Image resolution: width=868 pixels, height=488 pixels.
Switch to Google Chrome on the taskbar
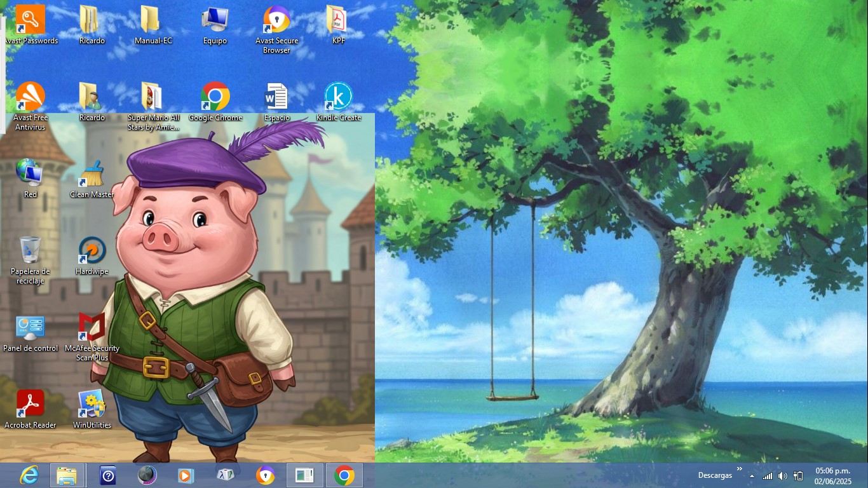point(344,475)
